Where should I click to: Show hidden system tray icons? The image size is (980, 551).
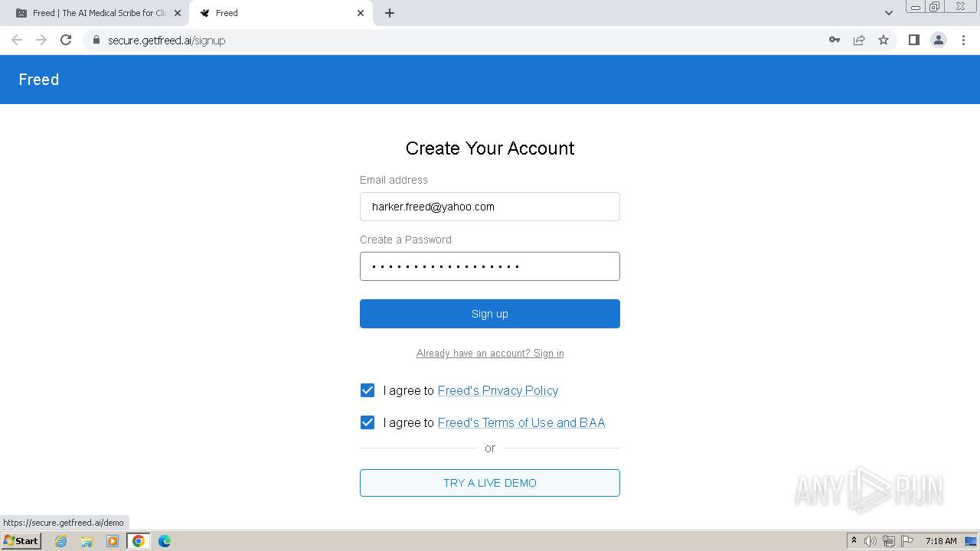(x=854, y=541)
